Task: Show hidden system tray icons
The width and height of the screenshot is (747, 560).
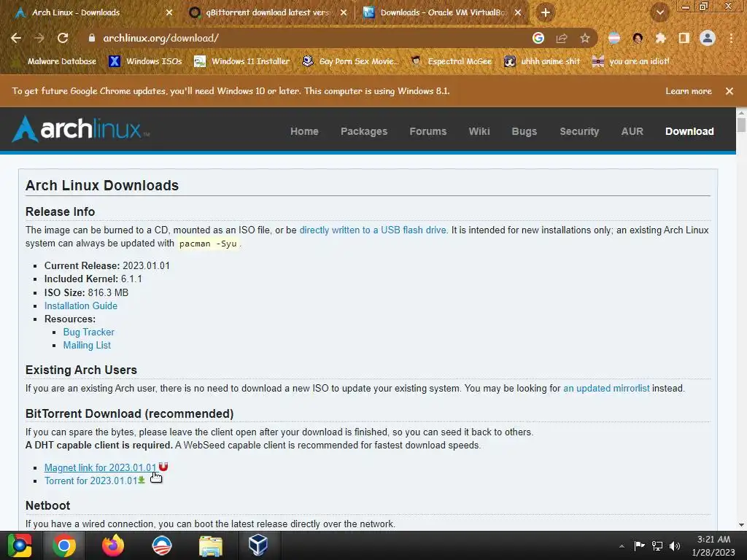Action: 622,546
